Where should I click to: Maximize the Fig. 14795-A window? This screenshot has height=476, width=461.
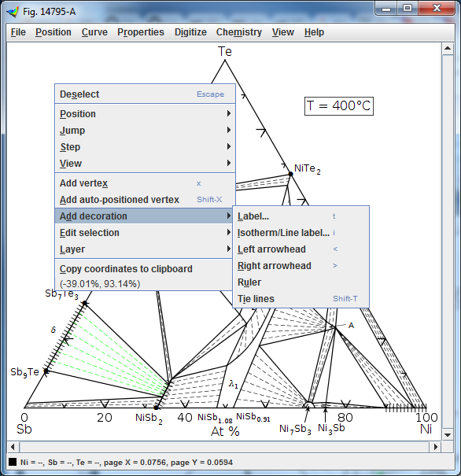(408, 8)
